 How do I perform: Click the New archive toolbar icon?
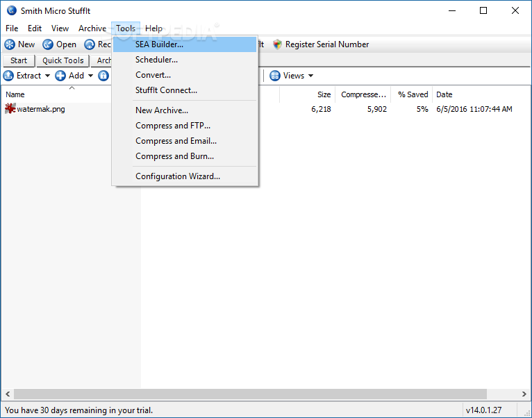[x=10, y=44]
